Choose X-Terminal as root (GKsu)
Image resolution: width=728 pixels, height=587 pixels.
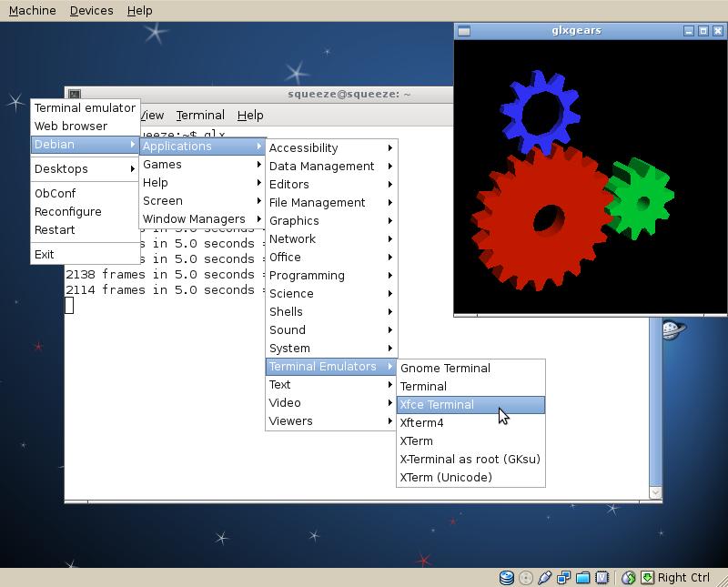(x=470, y=459)
